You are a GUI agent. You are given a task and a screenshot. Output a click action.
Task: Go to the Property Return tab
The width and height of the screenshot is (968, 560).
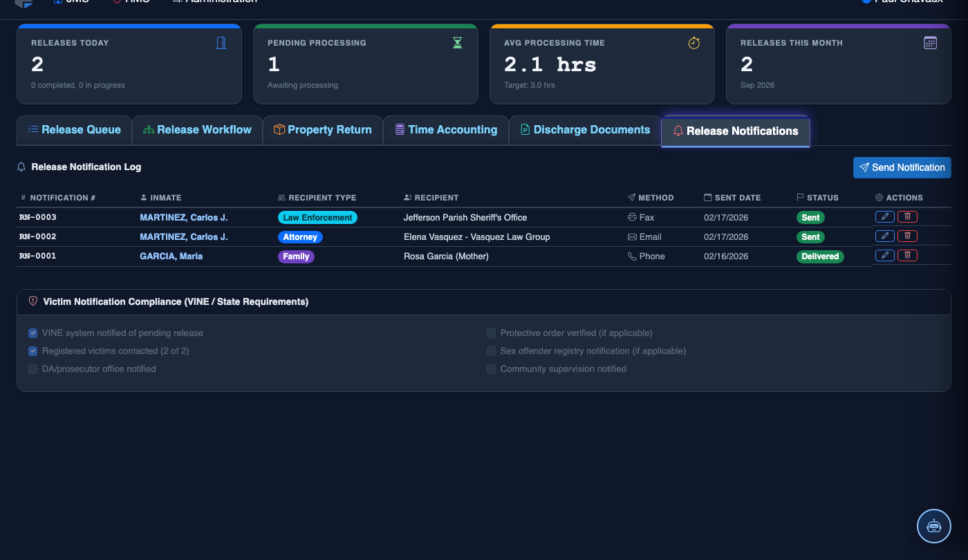click(x=323, y=130)
